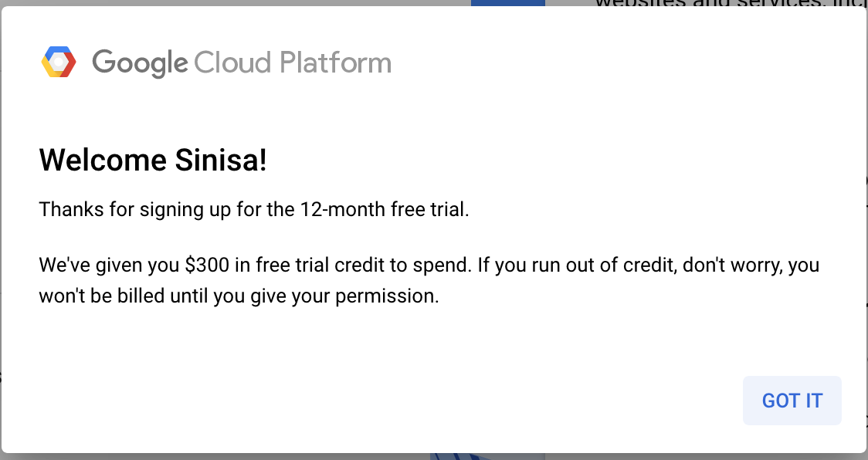The image size is (868, 460).
Task: Click the cut-off "websites and services" background text
Action: (x=731, y=3)
